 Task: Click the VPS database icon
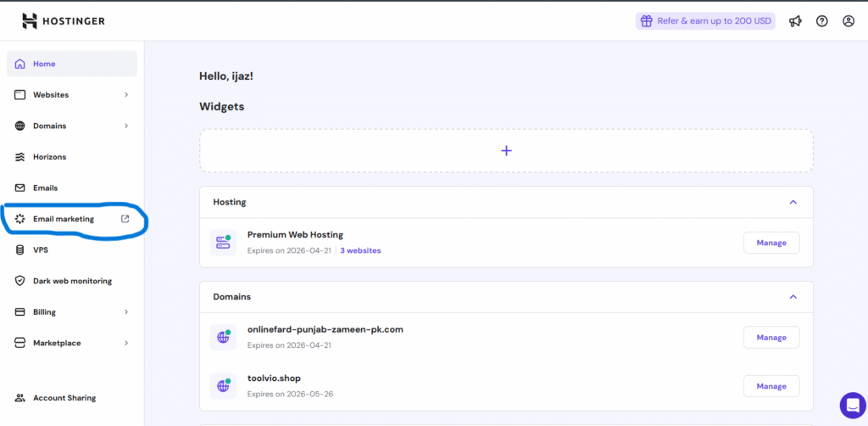click(20, 249)
